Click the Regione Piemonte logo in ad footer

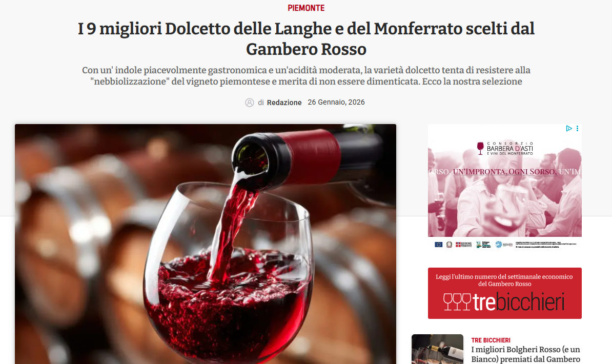pos(464,245)
